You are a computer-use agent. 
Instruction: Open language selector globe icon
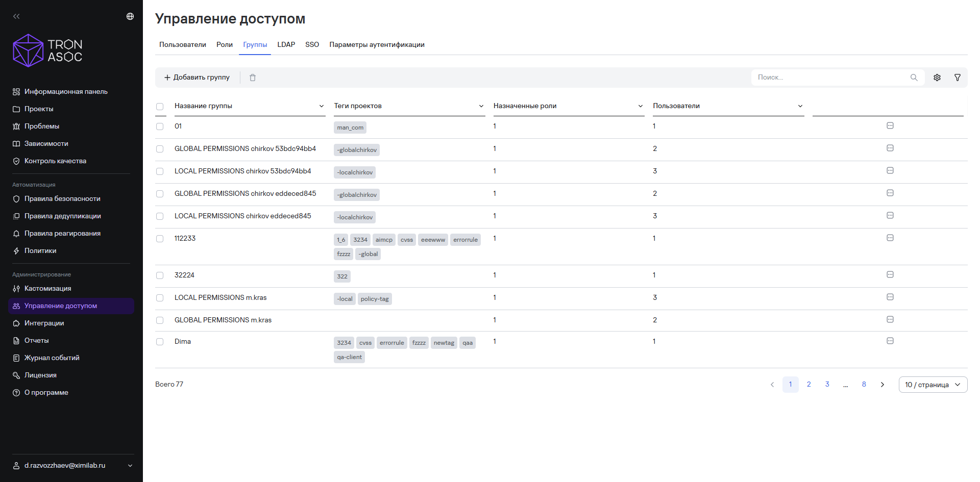(x=130, y=16)
